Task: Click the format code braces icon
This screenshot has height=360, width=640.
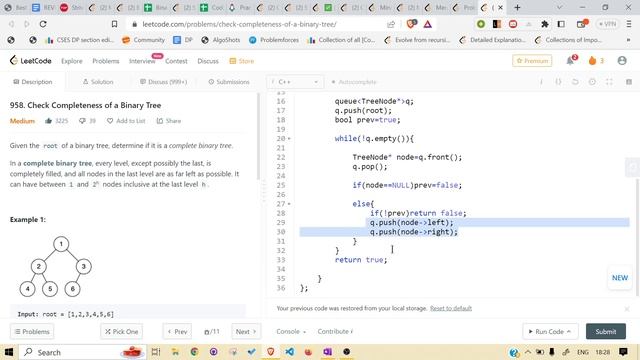Action: pyautogui.click(x=558, y=82)
